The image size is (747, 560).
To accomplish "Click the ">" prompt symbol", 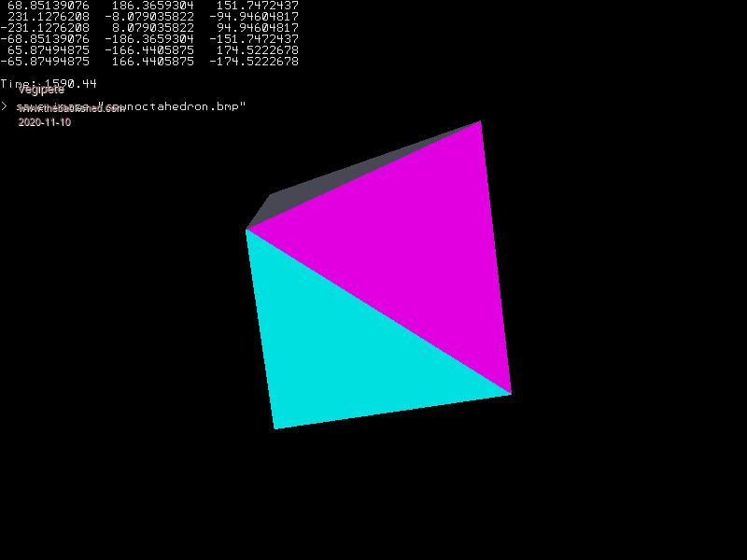I will pyautogui.click(x=4, y=107).
